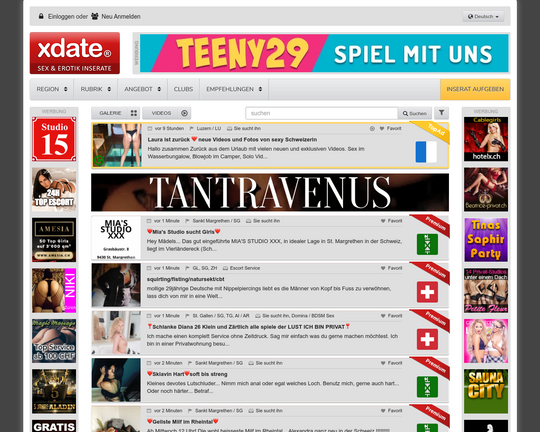Expand the REGION menu
This screenshot has height=432, width=540.
pos(52,89)
